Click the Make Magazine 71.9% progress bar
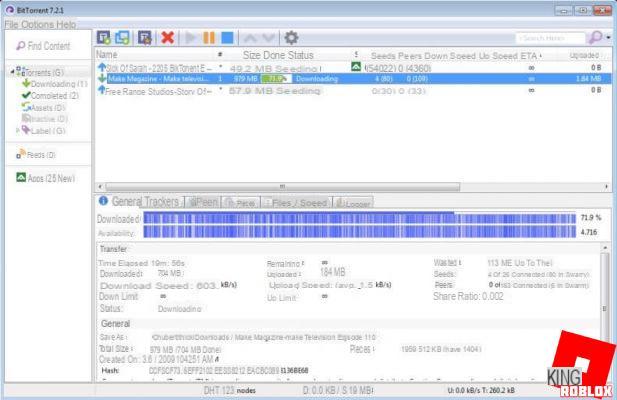 (276, 79)
